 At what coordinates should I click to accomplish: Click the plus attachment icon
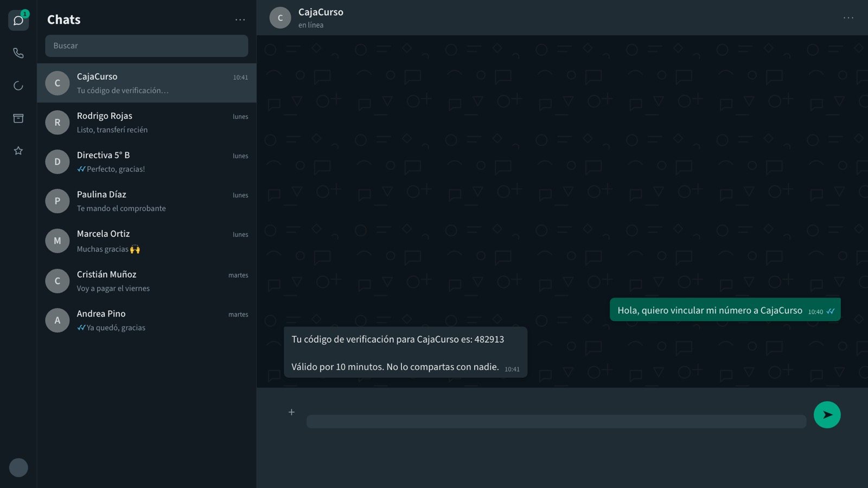(x=291, y=412)
